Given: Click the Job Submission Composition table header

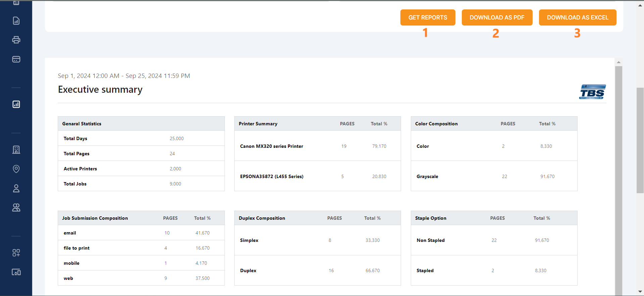Looking at the screenshot, I should [95, 218].
